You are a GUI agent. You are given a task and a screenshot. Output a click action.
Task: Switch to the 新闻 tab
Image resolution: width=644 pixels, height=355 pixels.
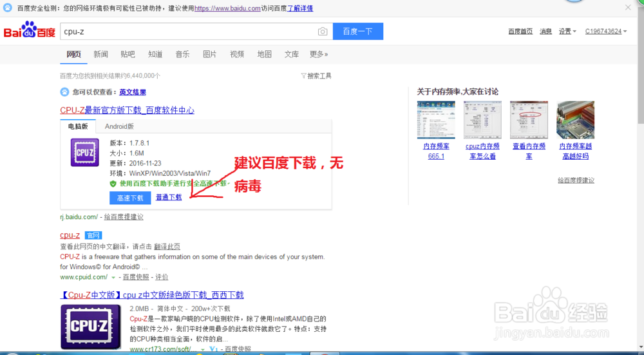(100, 54)
